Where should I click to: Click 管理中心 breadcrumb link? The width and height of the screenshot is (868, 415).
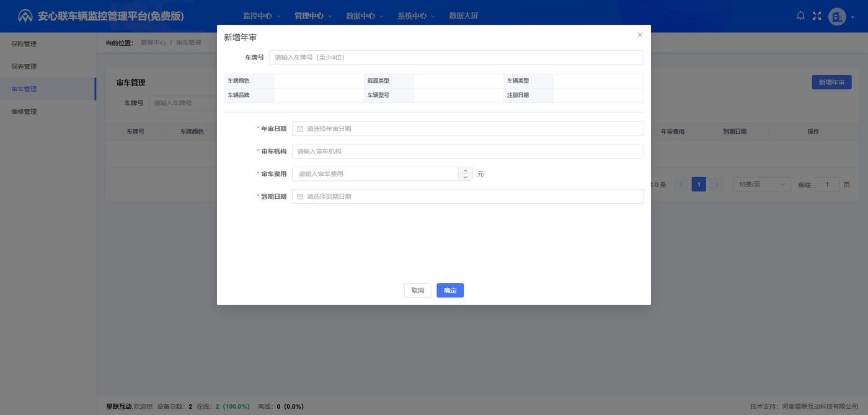[x=153, y=43]
